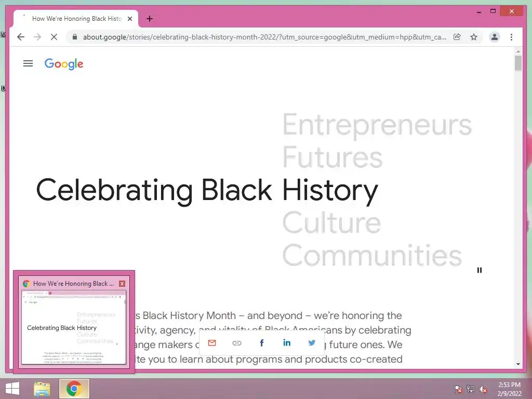Viewport: 532px width, 399px height.
Task: Click the vertical scrollbar thumb
Action: (518, 63)
